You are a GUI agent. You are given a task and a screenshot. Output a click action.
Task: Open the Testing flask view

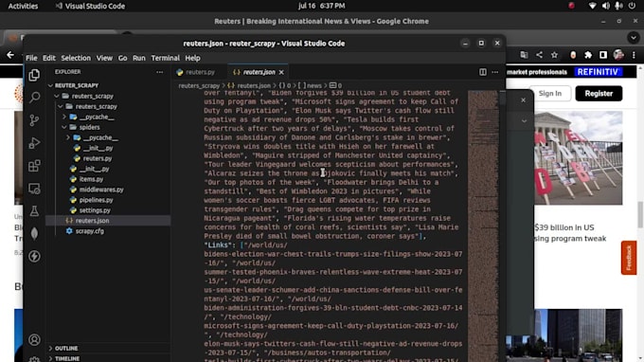[x=34, y=211]
